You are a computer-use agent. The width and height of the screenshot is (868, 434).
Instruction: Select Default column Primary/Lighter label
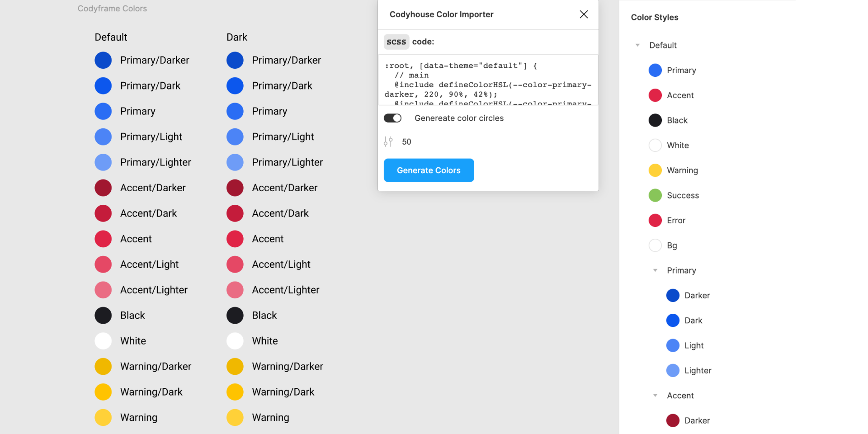point(156,162)
